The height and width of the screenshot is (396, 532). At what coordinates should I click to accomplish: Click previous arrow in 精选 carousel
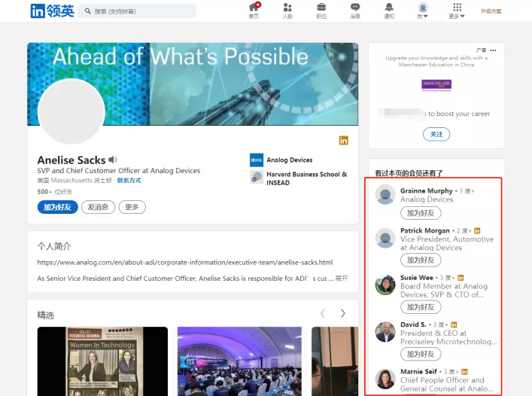tap(323, 313)
